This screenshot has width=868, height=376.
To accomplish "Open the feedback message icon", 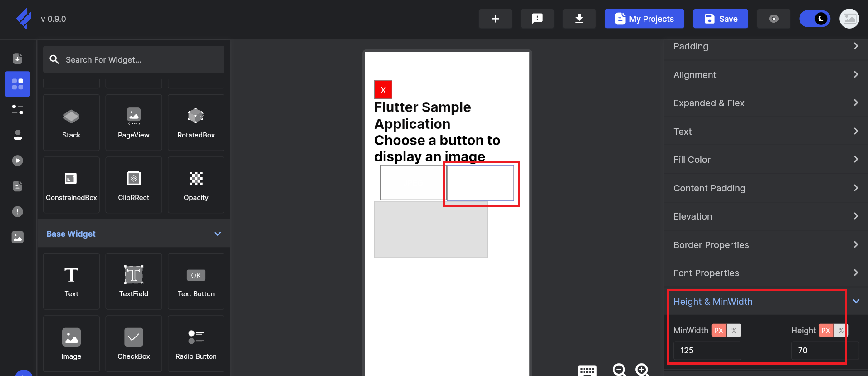I will tap(537, 19).
